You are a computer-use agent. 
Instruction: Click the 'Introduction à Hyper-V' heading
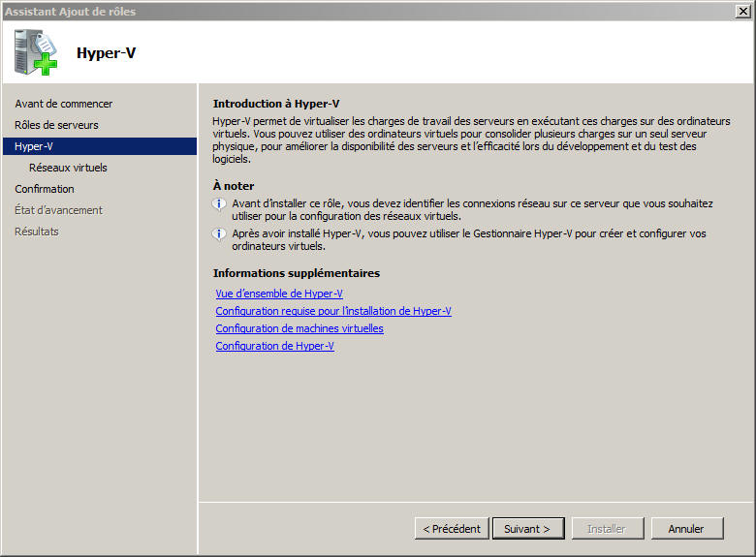click(x=276, y=104)
